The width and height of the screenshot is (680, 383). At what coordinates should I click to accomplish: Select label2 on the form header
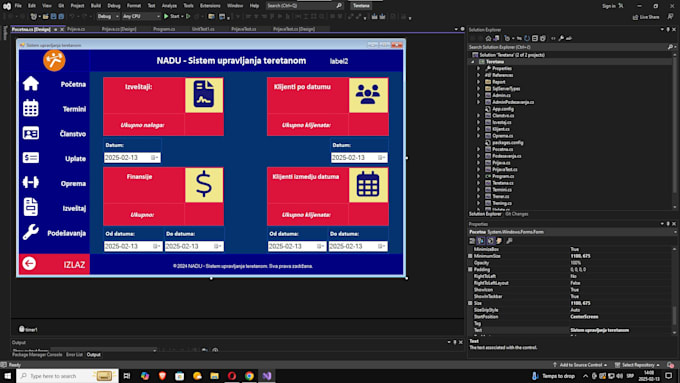339,61
